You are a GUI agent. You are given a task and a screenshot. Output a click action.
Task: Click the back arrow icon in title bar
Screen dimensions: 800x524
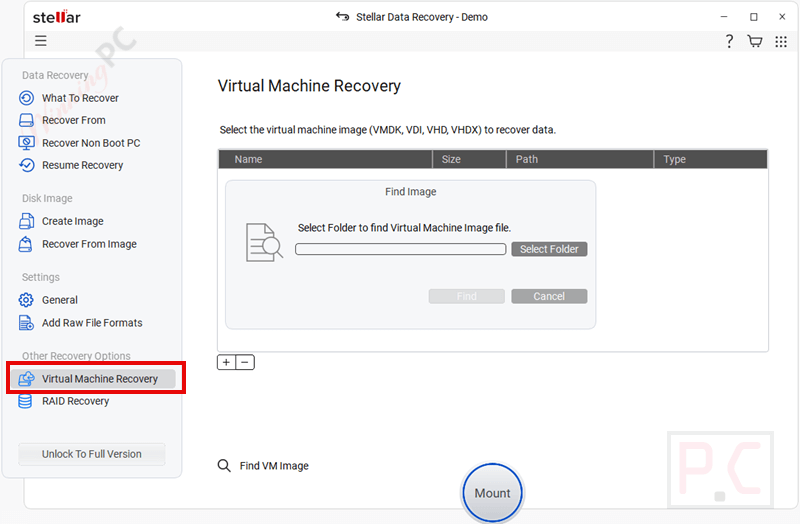coord(342,17)
